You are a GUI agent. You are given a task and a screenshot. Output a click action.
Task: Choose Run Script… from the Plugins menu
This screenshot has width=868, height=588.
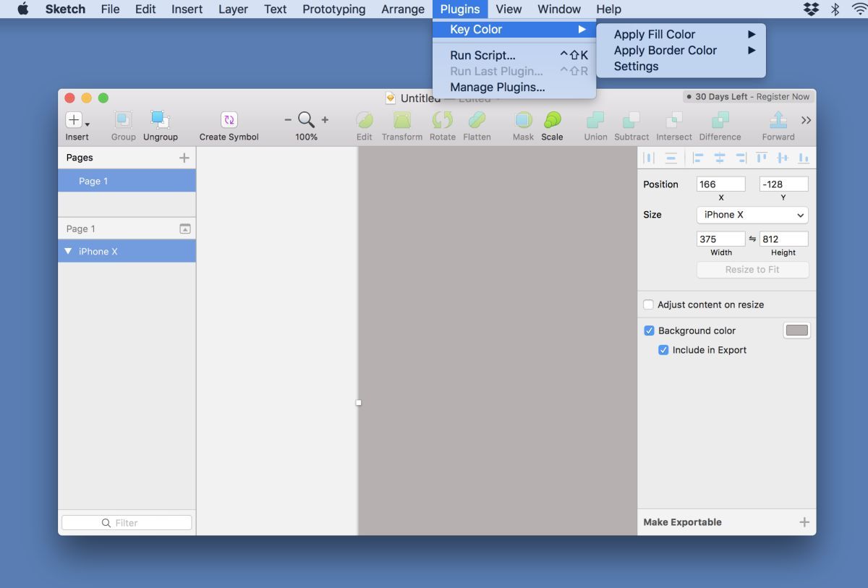[514, 55]
